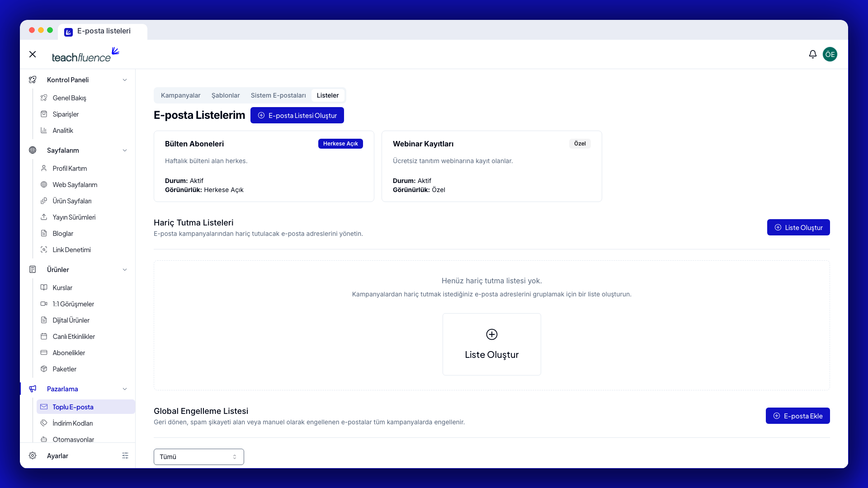Open the Bülten Aboneleri list card
The width and height of the screenshot is (868, 488).
(x=264, y=166)
